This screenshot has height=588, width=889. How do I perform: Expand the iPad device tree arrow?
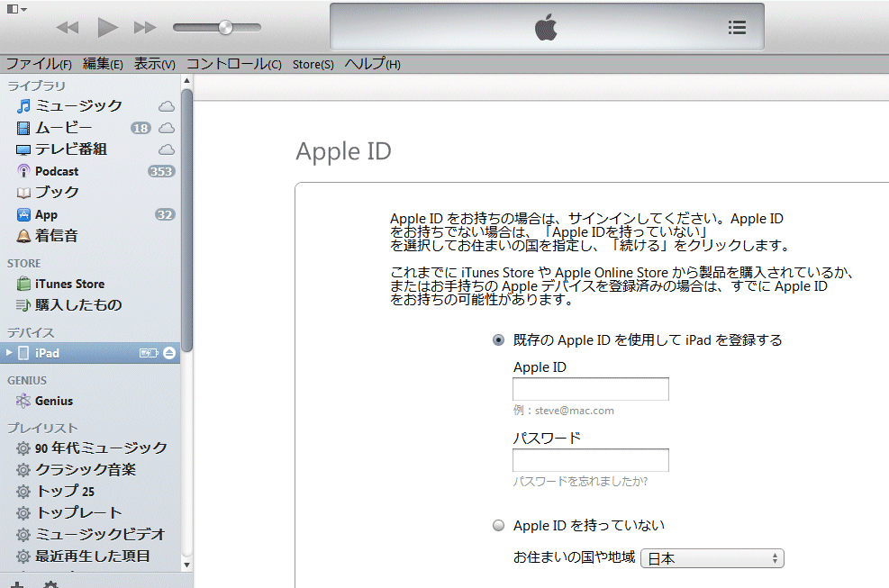(10, 353)
